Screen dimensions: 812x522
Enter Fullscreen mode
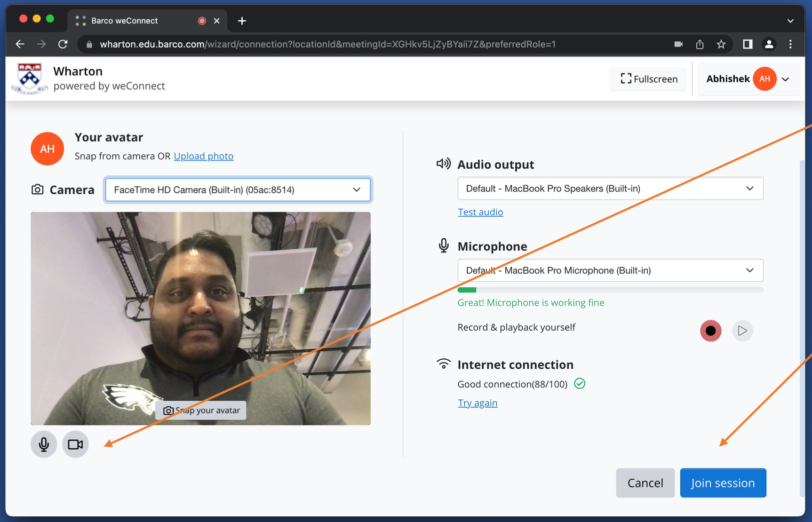(x=649, y=79)
